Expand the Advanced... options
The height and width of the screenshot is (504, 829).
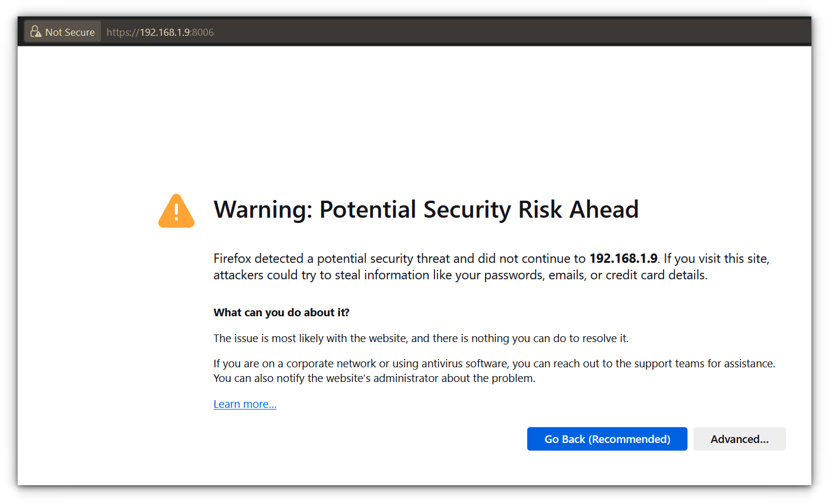(739, 439)
